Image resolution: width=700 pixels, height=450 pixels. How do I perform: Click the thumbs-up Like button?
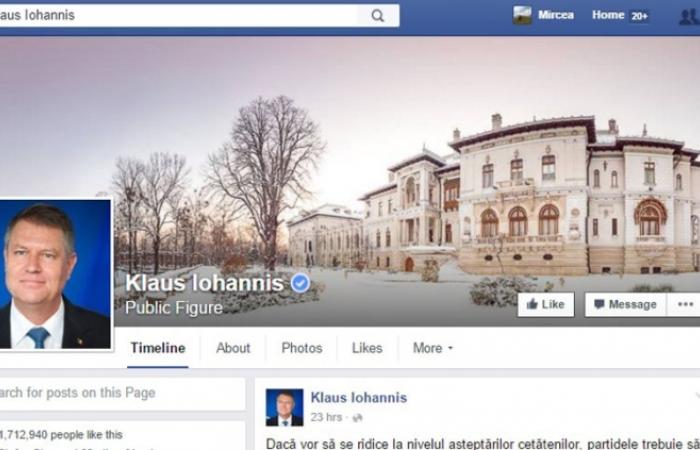[x=546, y=304]
